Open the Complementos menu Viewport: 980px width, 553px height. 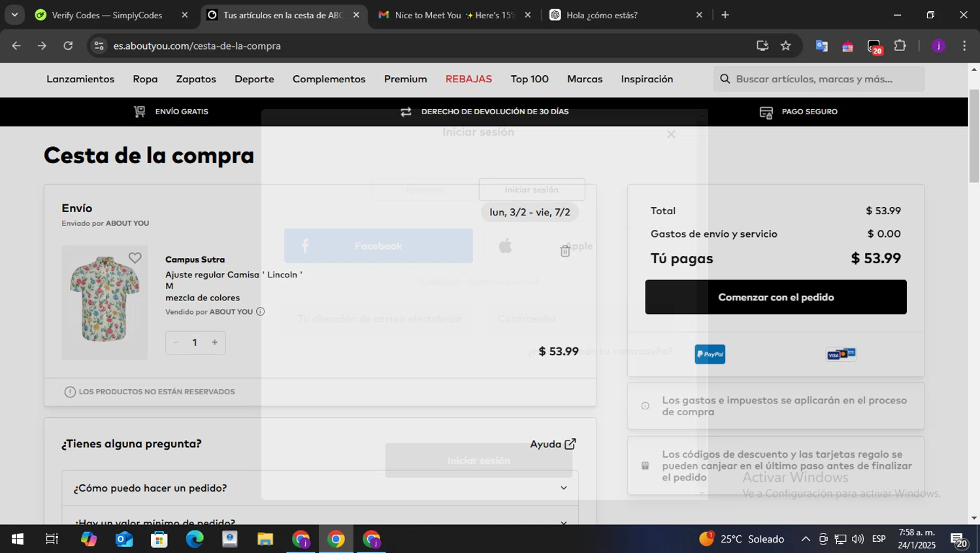329,79
